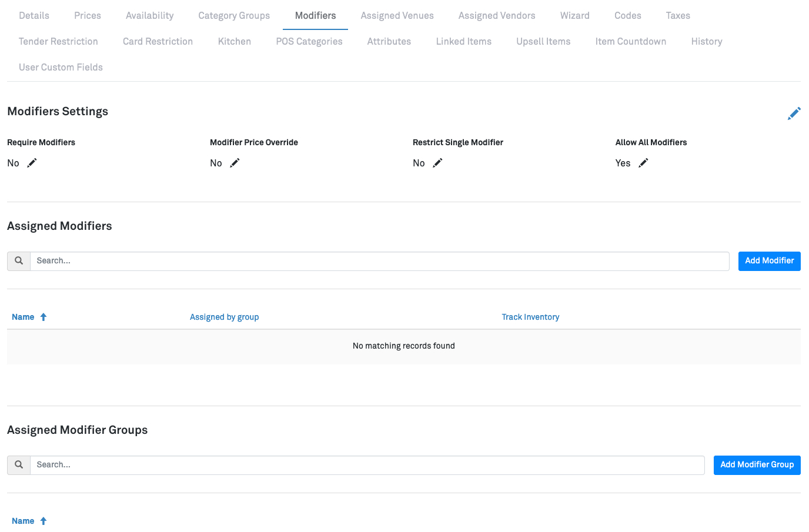
Task: Click the Assigned Modifier Groups search icon
Action: click(x=19, y=465)
